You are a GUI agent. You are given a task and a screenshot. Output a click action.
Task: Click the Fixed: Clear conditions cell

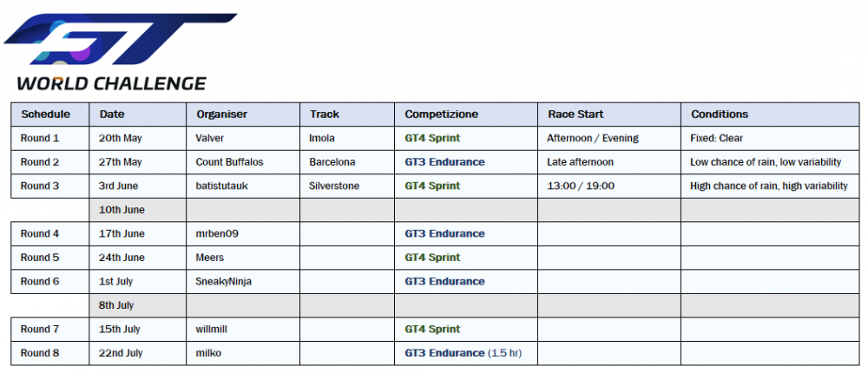716,138
